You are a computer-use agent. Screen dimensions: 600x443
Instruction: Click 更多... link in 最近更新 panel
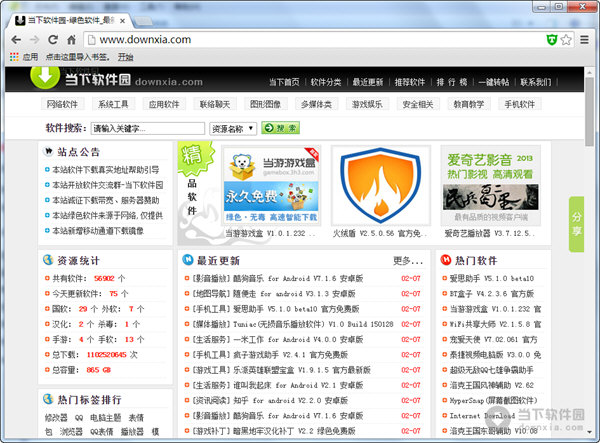(x=408, y=261)
